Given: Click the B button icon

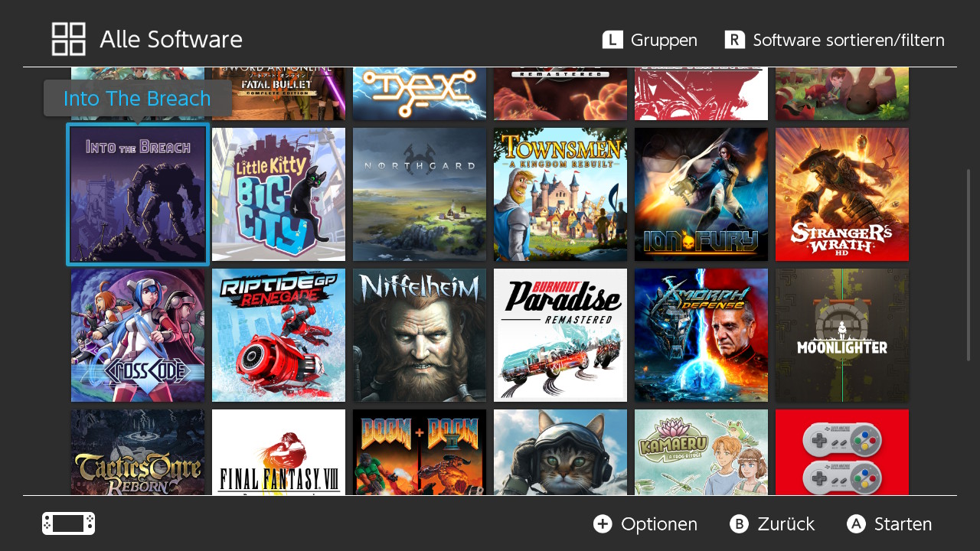Looking at the screenshot, I should [x=739, y=523].
